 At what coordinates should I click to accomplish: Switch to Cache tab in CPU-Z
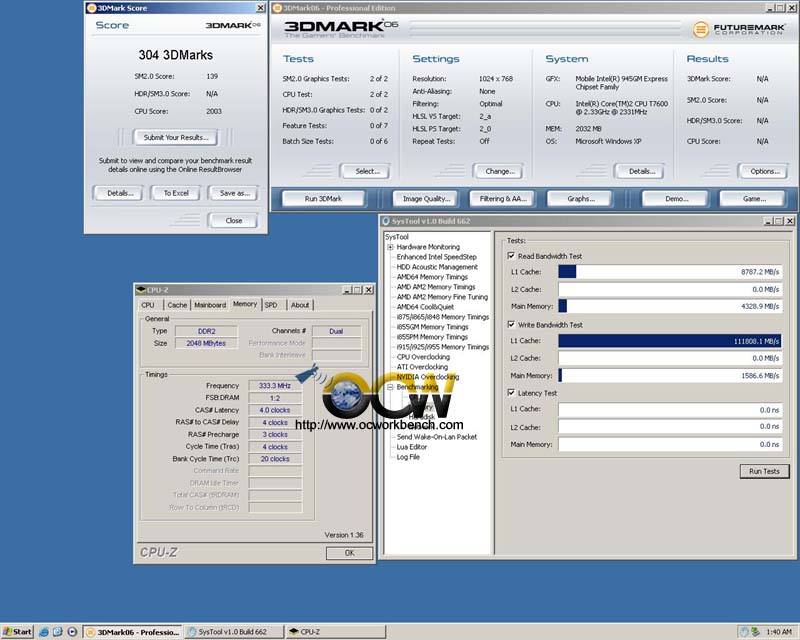177,305
